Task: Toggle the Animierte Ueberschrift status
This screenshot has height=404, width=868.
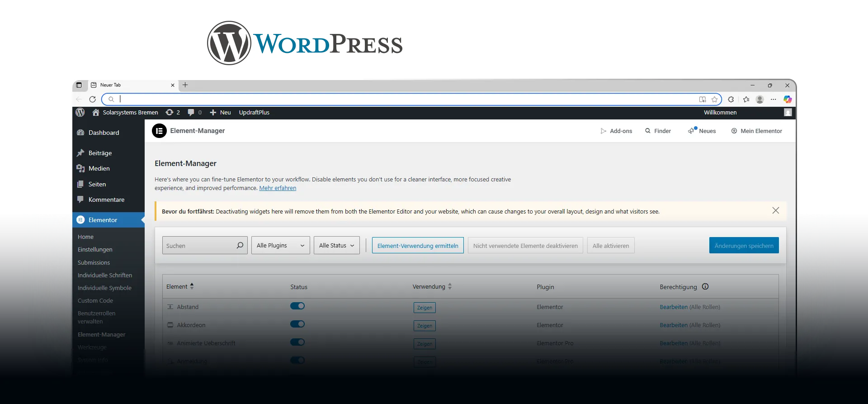Action: pos(297,342)
